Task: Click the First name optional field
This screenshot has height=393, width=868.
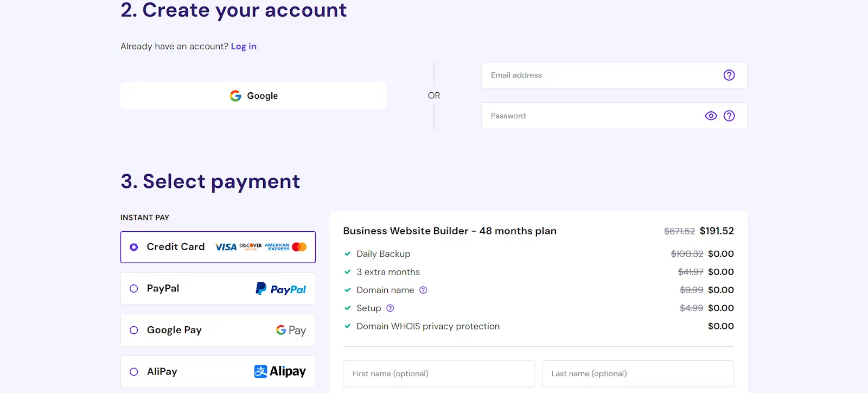Action: 438,373
